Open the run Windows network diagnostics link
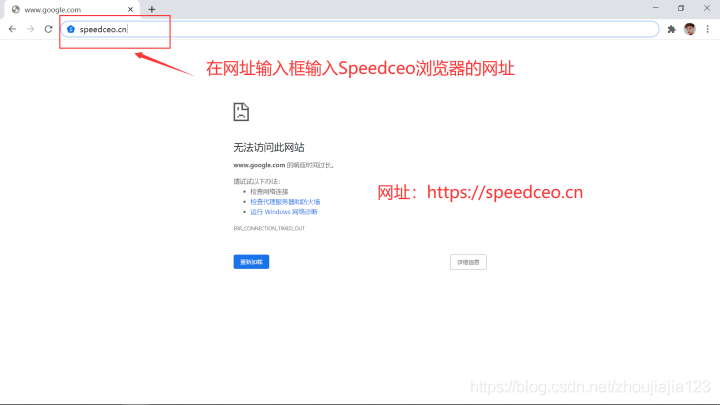This screenshot has height=405, width=720. [x=284, y=212]
